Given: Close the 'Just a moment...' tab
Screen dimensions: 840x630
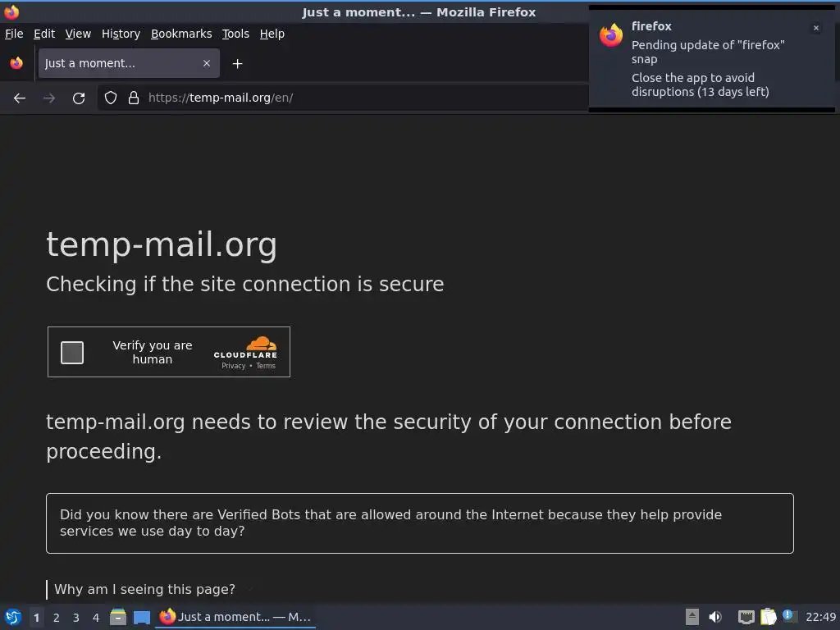Looking at the screenshot, I should (207, 63).
